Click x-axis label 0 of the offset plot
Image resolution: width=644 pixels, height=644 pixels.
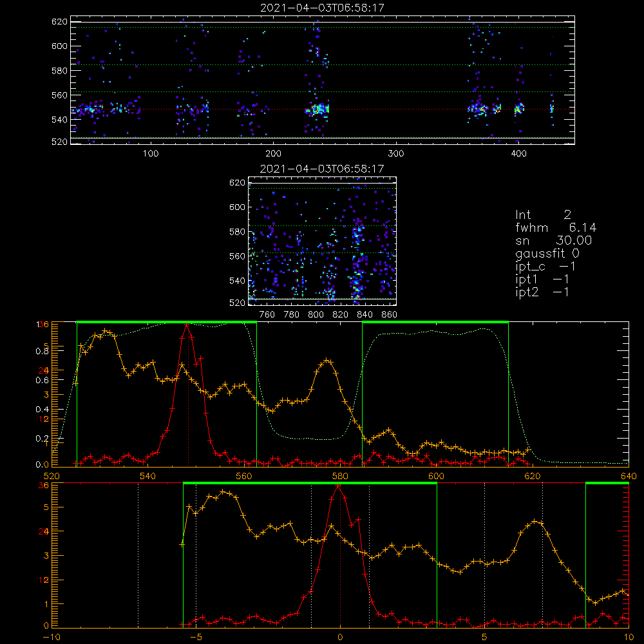point(340,638)
